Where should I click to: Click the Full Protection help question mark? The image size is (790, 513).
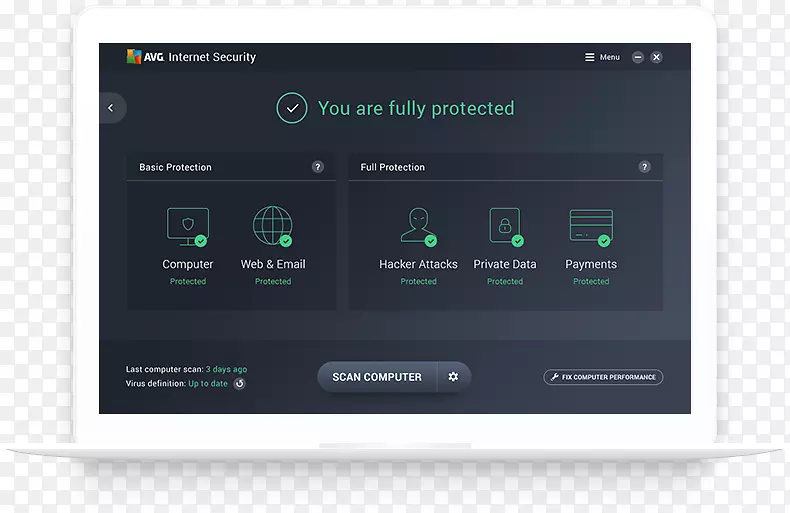[x=645, y=167]
